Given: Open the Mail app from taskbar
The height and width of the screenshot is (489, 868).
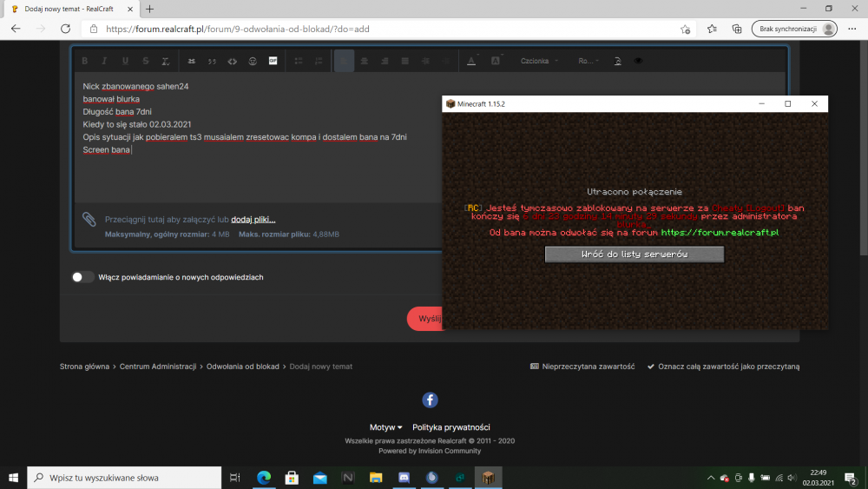Looking at the screenshot, I should pyautogui.click(x=320, y=478).
